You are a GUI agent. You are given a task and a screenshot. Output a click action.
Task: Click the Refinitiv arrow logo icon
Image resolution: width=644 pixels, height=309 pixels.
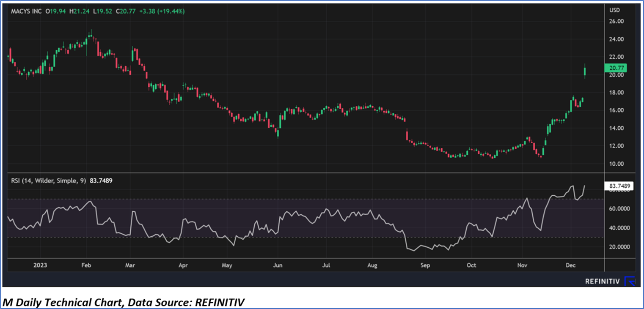coord(630,281)
